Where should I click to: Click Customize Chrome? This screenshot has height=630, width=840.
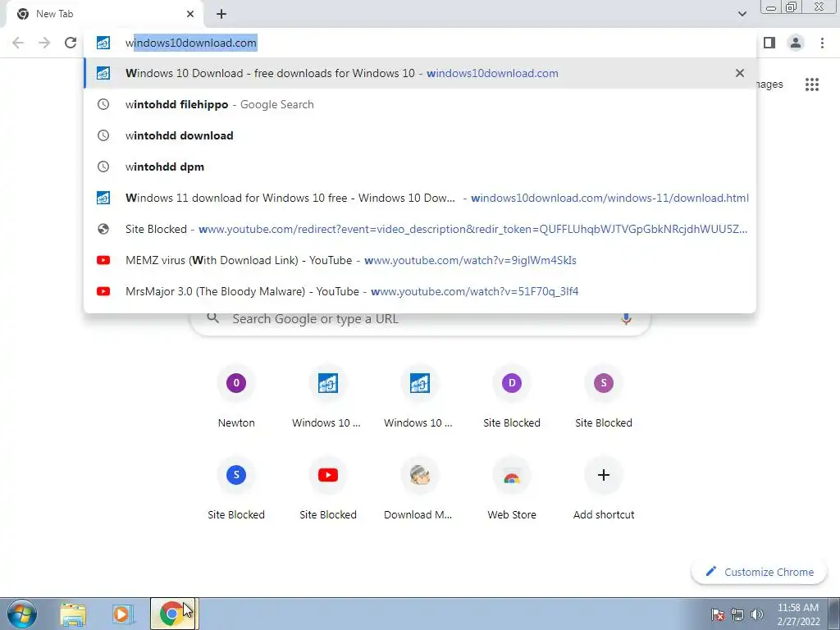pos(760,572)
